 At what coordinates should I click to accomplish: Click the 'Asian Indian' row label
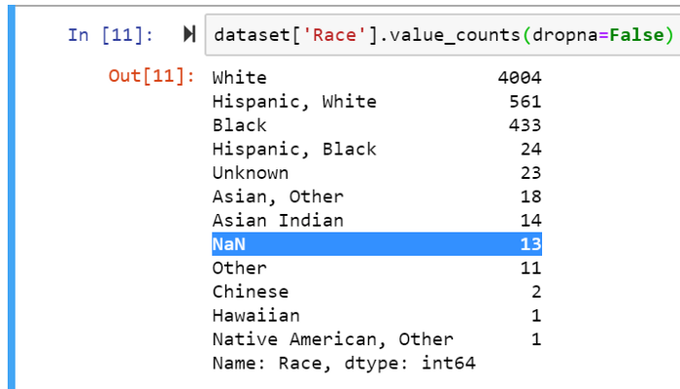278,221
